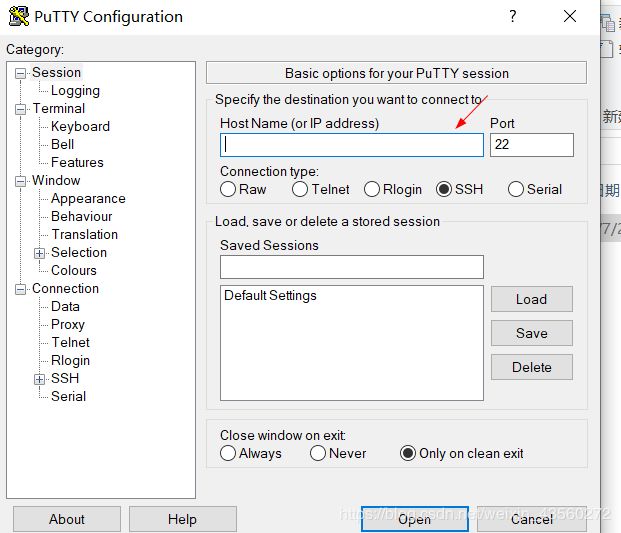
Task: Select Default Settings in sessions list
Action: point(270,296)
